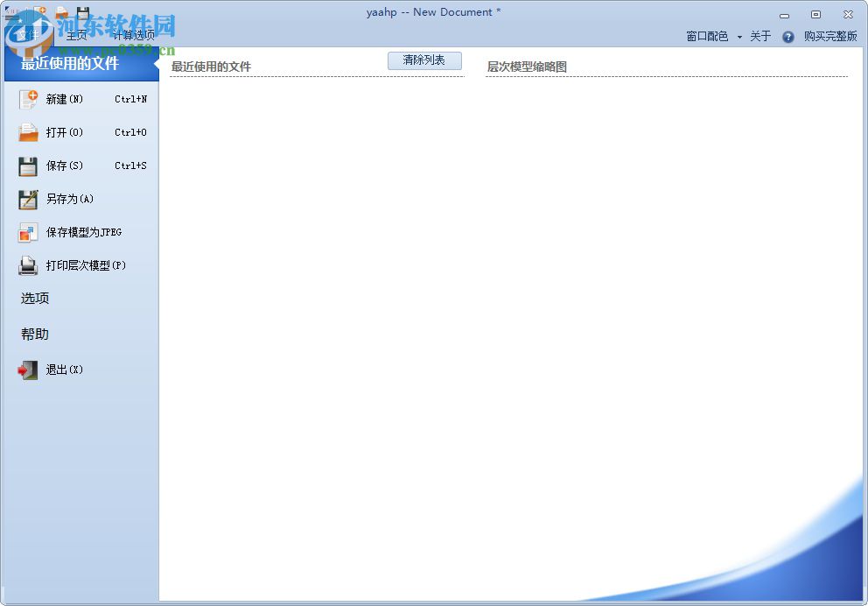Select the 新建(N) new document icon
This screenshot has height=606, width=868.
[27, 99]
